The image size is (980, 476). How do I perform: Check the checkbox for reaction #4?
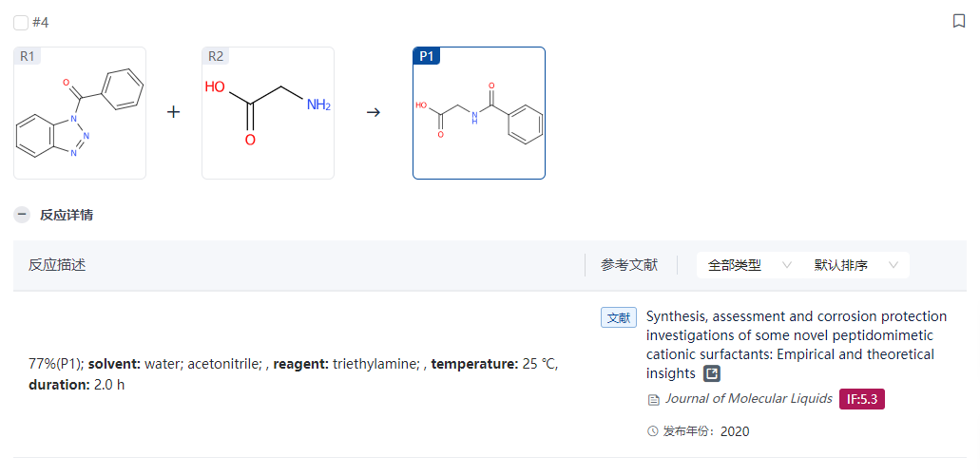point(21,23)
